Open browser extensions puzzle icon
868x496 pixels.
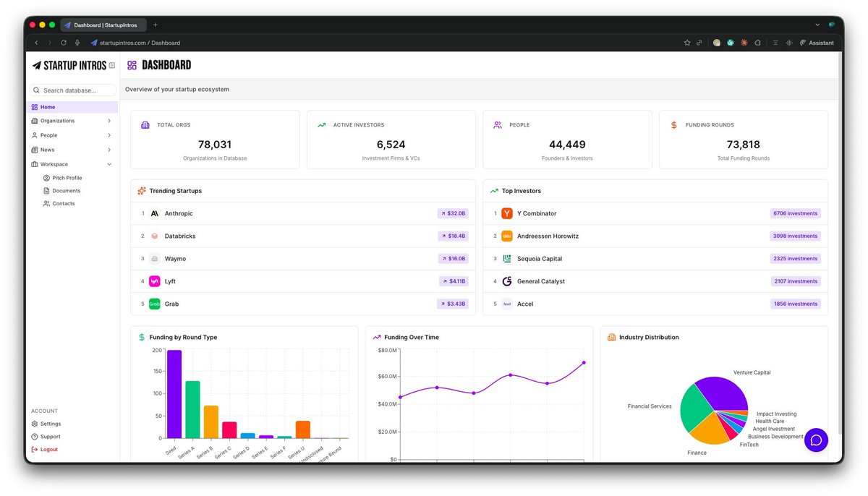(x=757, y=43)
